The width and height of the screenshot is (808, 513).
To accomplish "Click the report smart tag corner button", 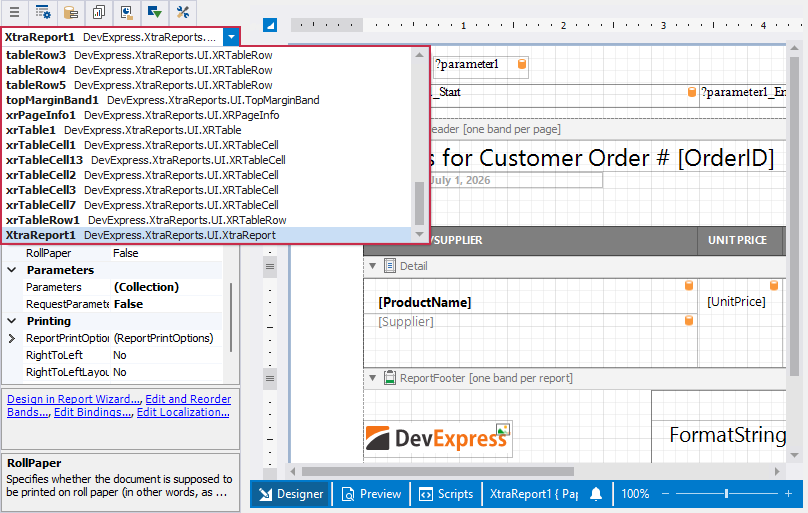I will click(270, 25).
